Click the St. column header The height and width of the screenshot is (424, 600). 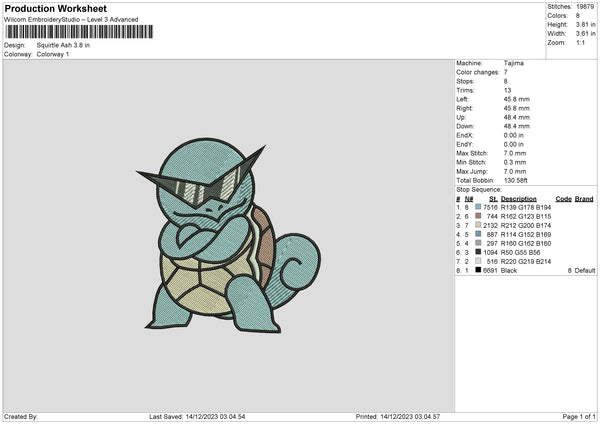(x=493, y=198)
